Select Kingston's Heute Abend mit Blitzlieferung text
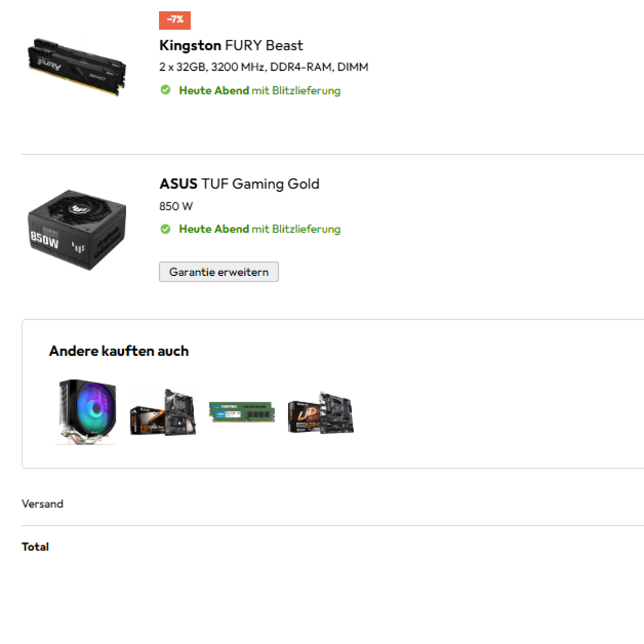 click(260, 90)
